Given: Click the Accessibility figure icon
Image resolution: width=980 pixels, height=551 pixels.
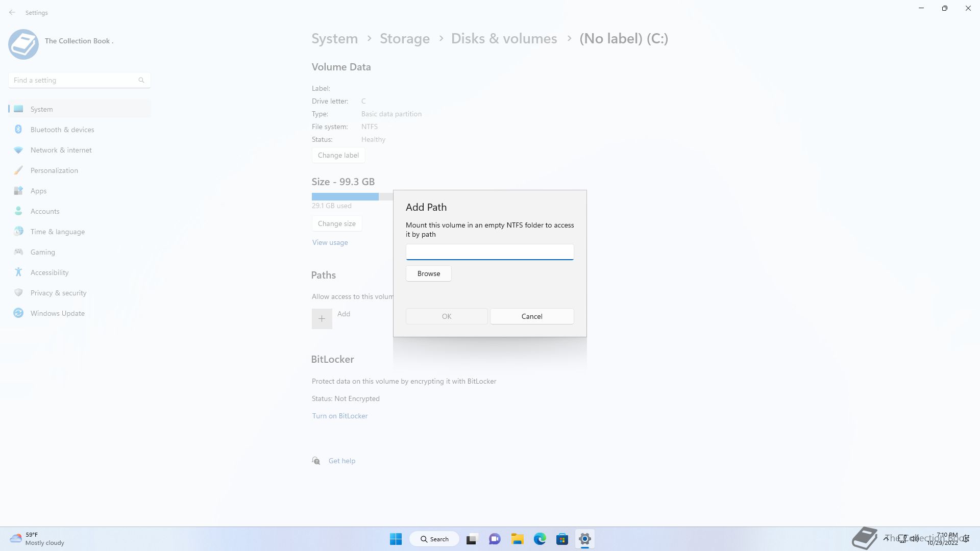Looking at the screenshot, I should [x=18, y=272].
